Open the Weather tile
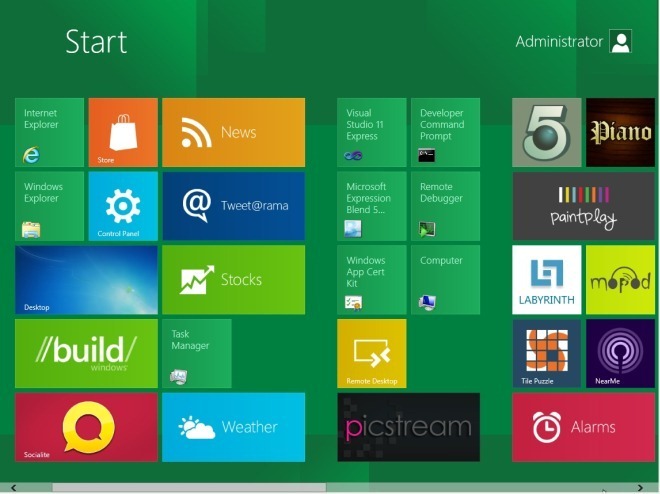The width and height of the screenshot is (660, 494). point(233,427)
